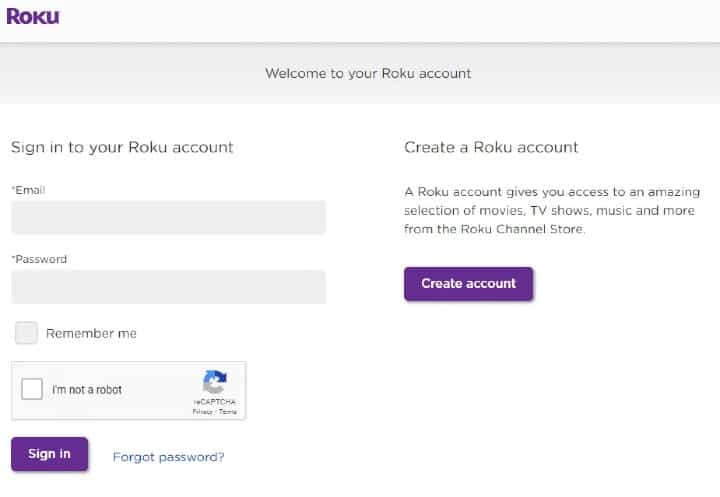This screenshot has width=720, height=497.
Task: Click the Create a Roku account heading
Action: (x=491, y=147)
